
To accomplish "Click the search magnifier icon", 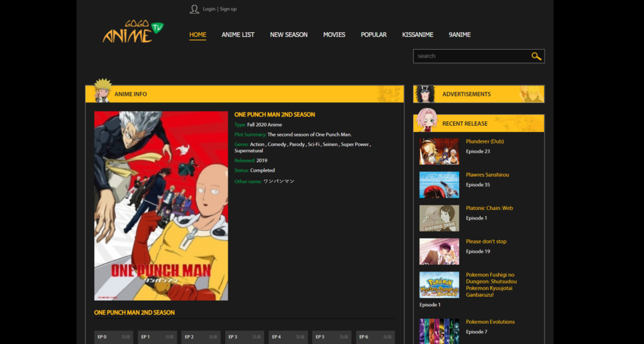I will (x=536, y=56).
